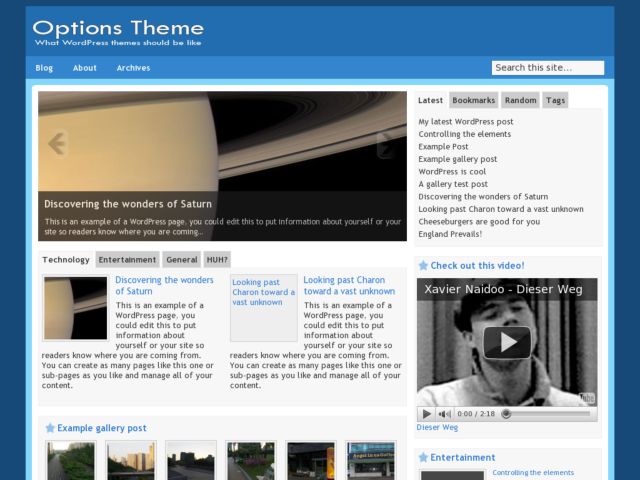Switch to the Latest sidebar tab
This screenshot has height=480, width=640.
(x=430, y=100)
